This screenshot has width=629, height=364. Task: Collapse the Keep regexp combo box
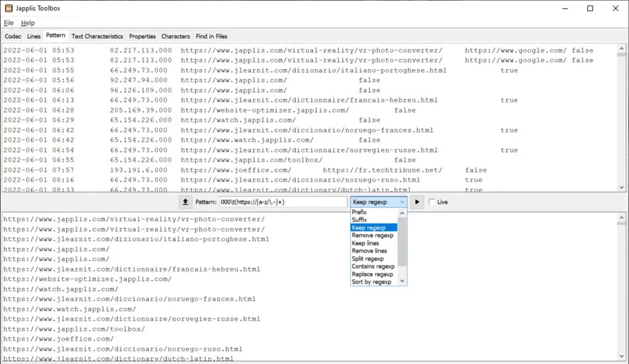(x=402, y=202)
